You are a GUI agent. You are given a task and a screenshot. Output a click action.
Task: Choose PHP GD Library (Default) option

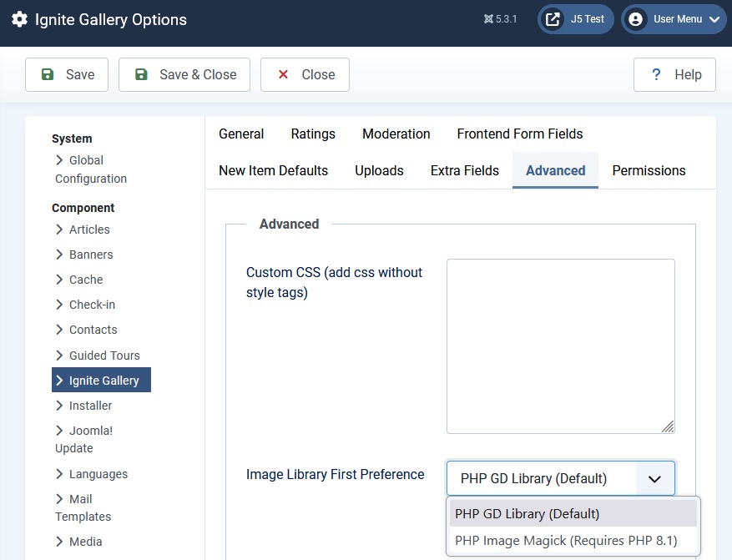coord(573,514)
